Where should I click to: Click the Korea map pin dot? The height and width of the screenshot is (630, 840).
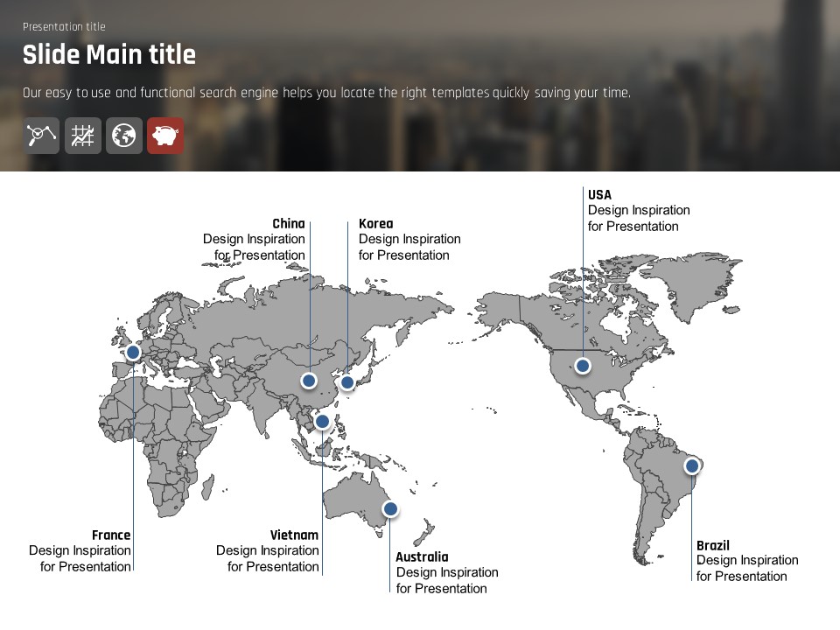click(347, 382)
